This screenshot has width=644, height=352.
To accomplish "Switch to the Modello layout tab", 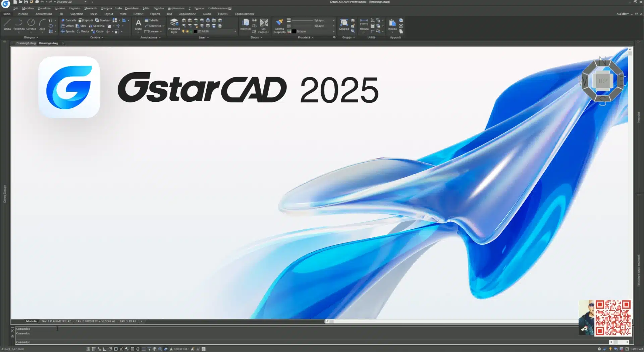I will click(x=32, y=321).
